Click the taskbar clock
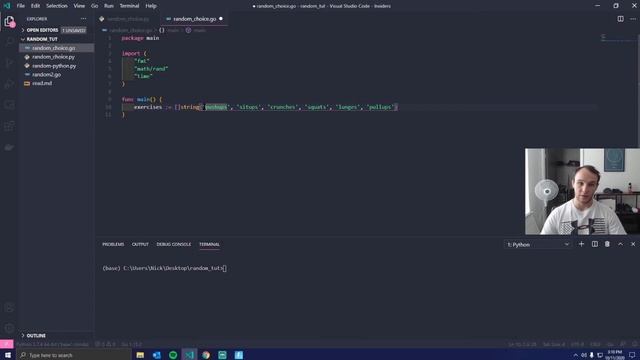640x360 pixels. pos(615,355)
